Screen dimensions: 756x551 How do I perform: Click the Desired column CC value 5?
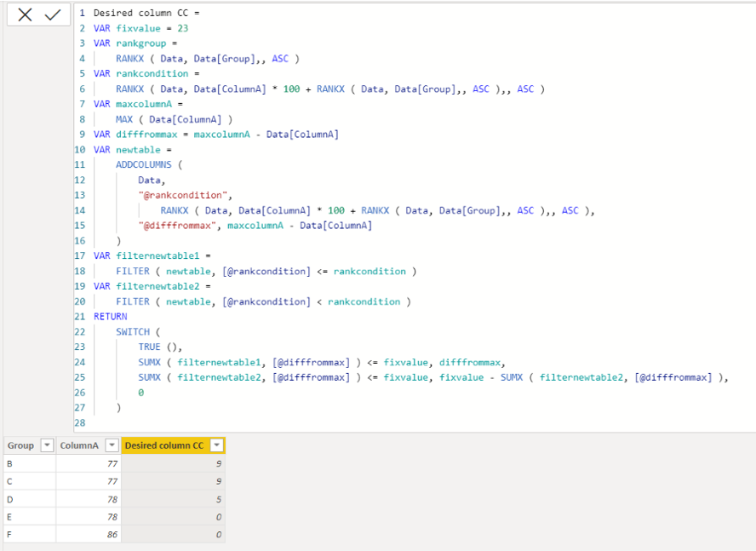[x=173, y=499]
